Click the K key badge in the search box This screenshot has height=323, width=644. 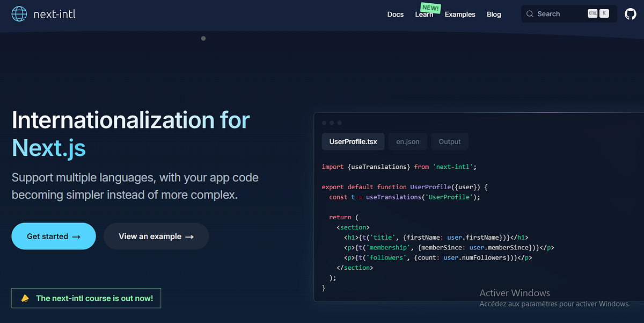coord(603,13)
